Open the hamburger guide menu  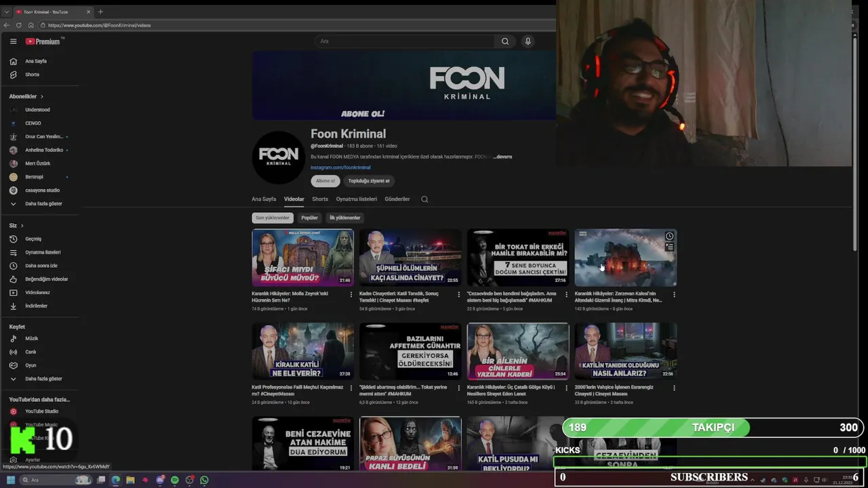click(x=13, y=41)
